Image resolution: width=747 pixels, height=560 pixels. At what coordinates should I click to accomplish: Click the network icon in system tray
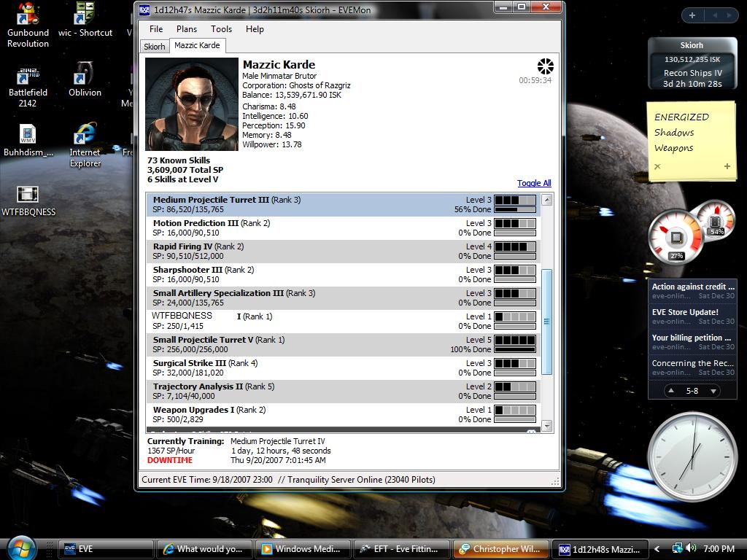pos(678,548)
